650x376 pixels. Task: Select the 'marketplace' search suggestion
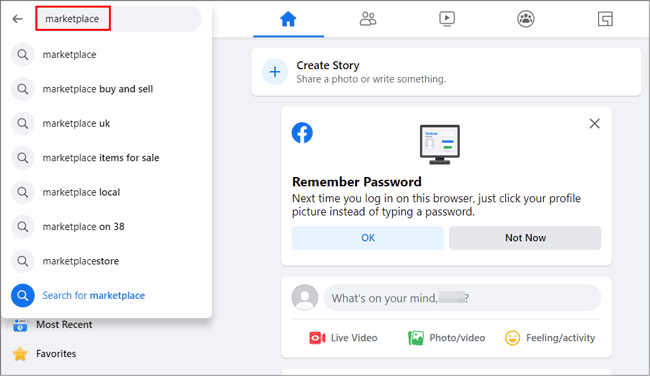tap(107, 54)
